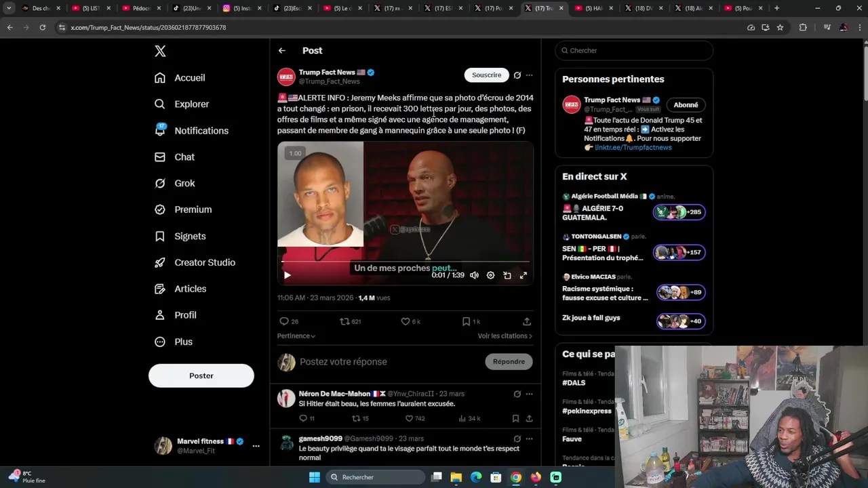This screenshot has width=868, height=488.
Task: Open the Plus more menu
Action: pyautogui.click(x=174, y=342)
